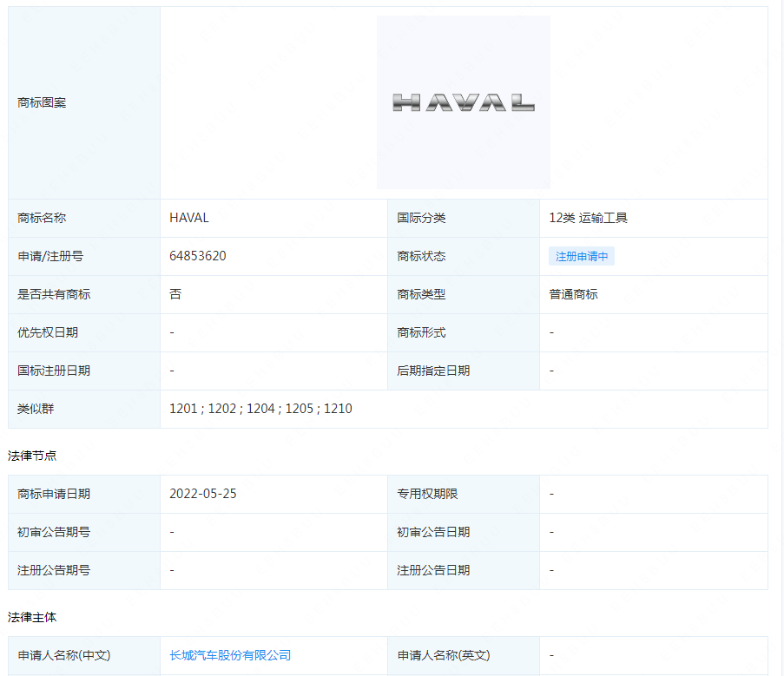Screen dimensions: 784x676
Task: Click the 注册申请中 status badge
Action: point(581,256)
